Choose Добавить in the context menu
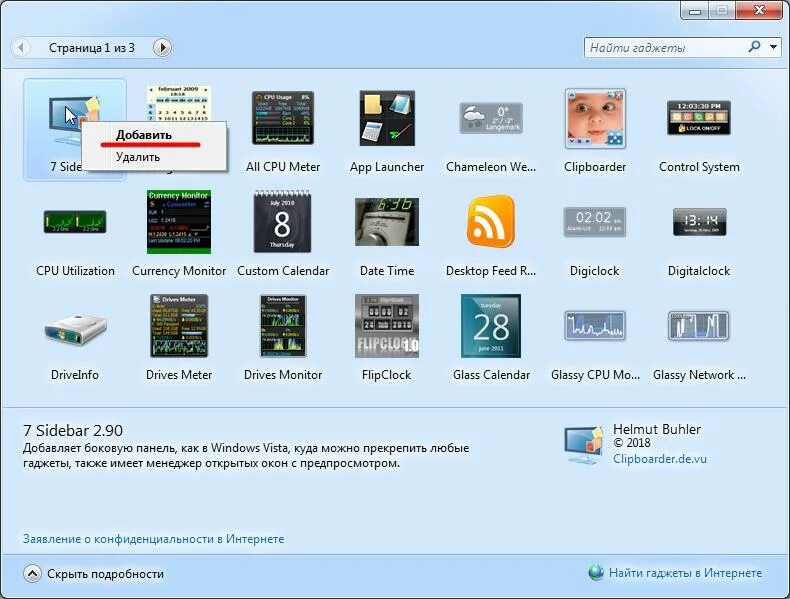The height and width of the screenshot is (599, 790). 154,135
